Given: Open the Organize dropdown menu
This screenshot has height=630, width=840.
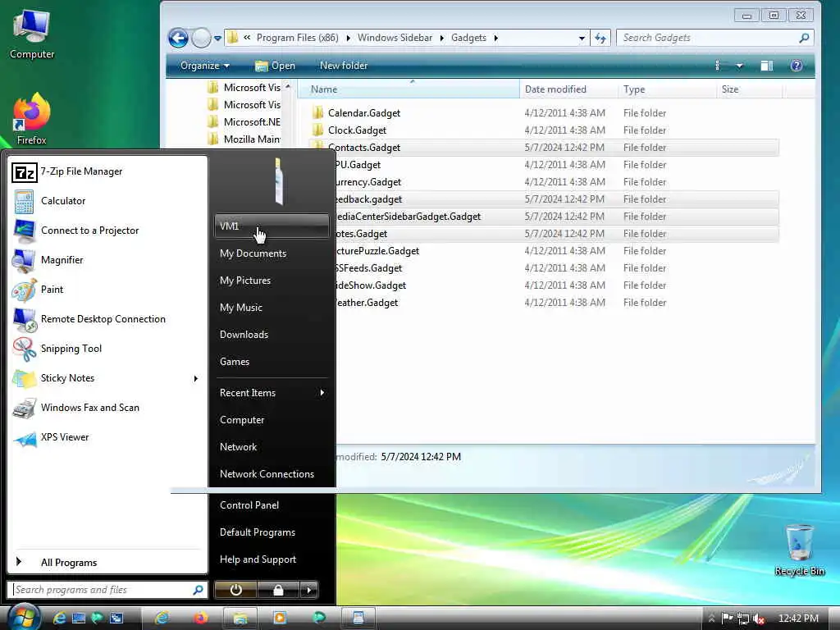Looking at the screenshot, I should tap(204, 66).
